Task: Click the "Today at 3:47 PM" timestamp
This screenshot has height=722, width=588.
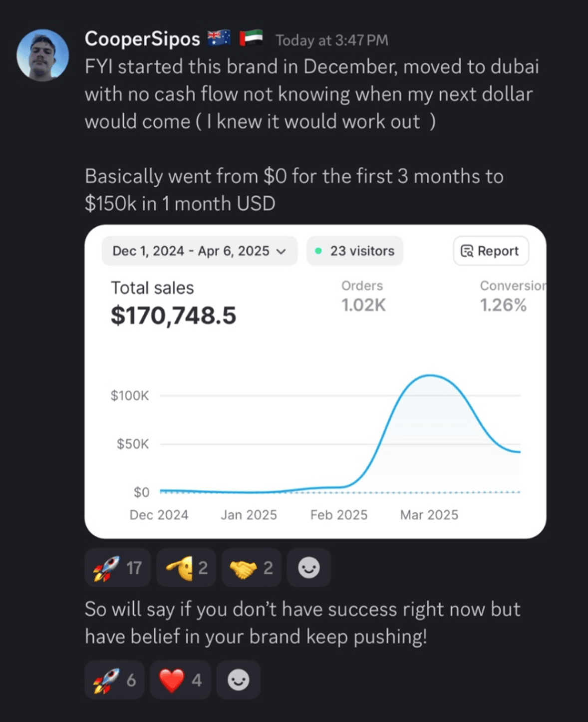Action: point(332,40)
